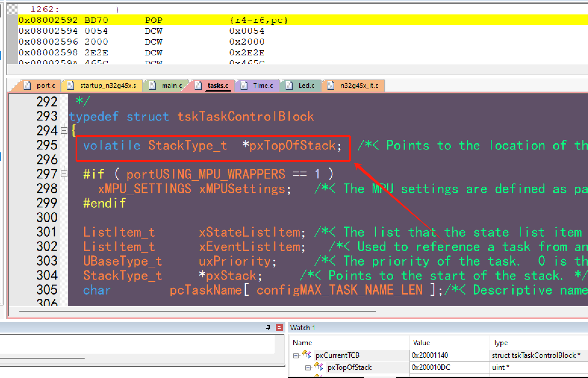Image resolution: width=588 pixels, height=378 pixels.
Task: Click the *pxStack member in code
Action: pos(228,276)
